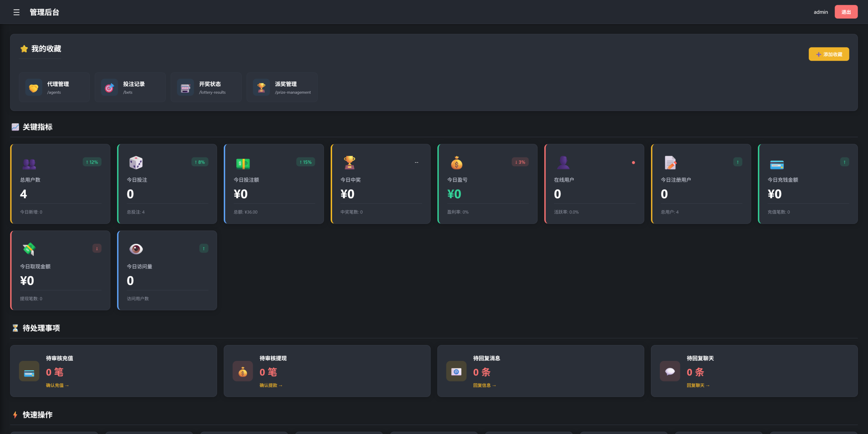Click the 退出 logout button
The width and height of the screenshot is (868, 434).
pos(846,12)
